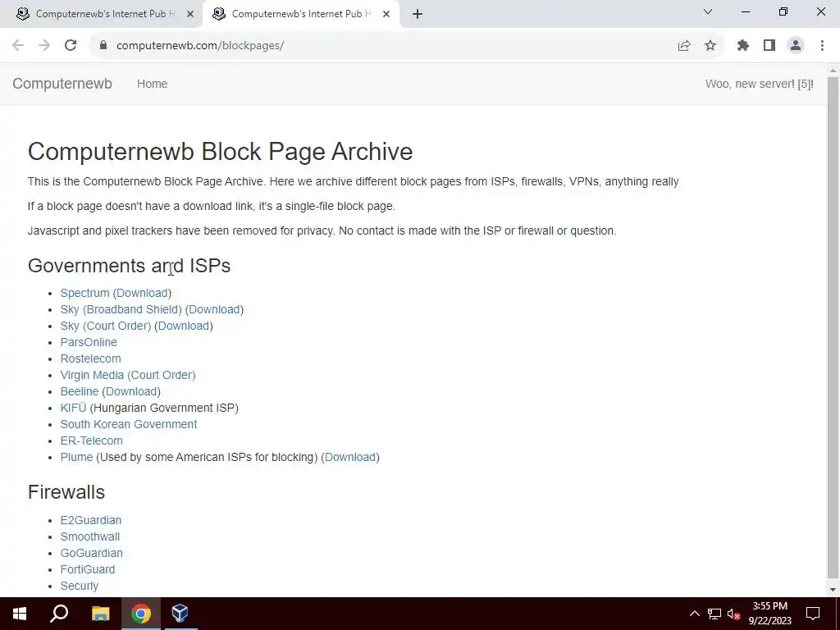Open the taskbar clock and date
This screenshot has width=840, height=630.
[x=769, y=614]
